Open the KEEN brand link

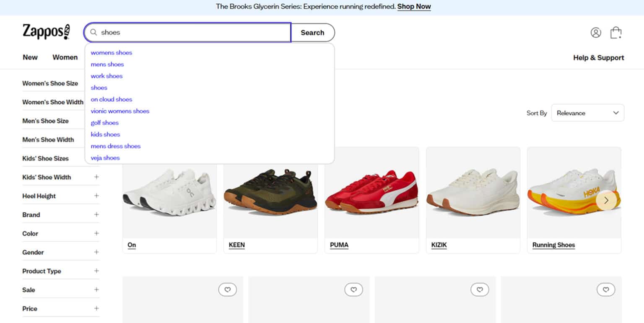pos(237,245)
